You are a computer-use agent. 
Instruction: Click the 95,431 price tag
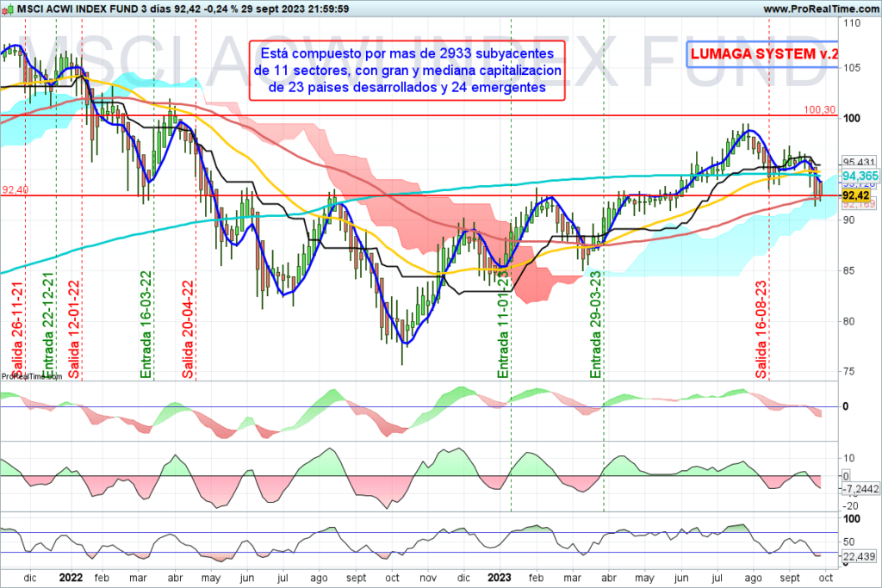coord(859,163)
